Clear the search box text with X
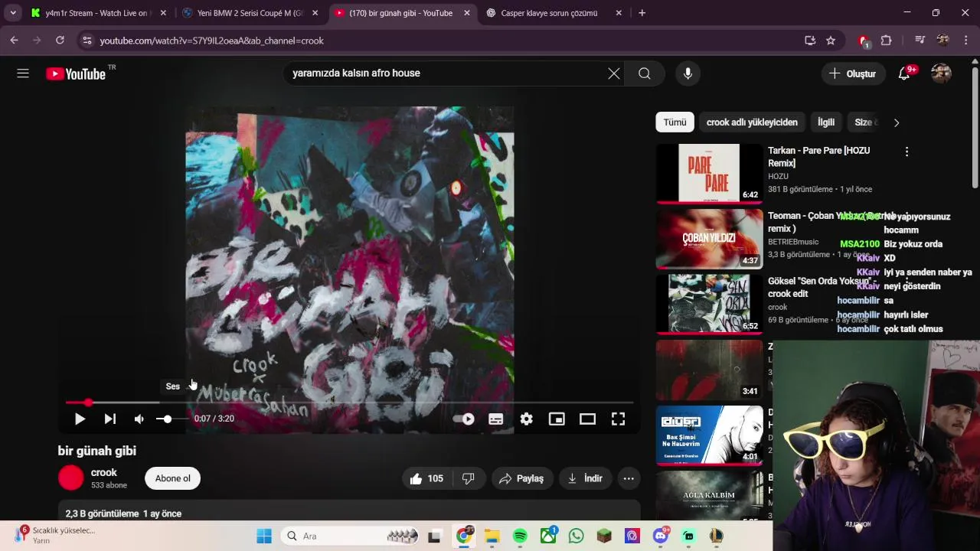The width and height of the screenshot is (980, 551). [x=614, y=73]
